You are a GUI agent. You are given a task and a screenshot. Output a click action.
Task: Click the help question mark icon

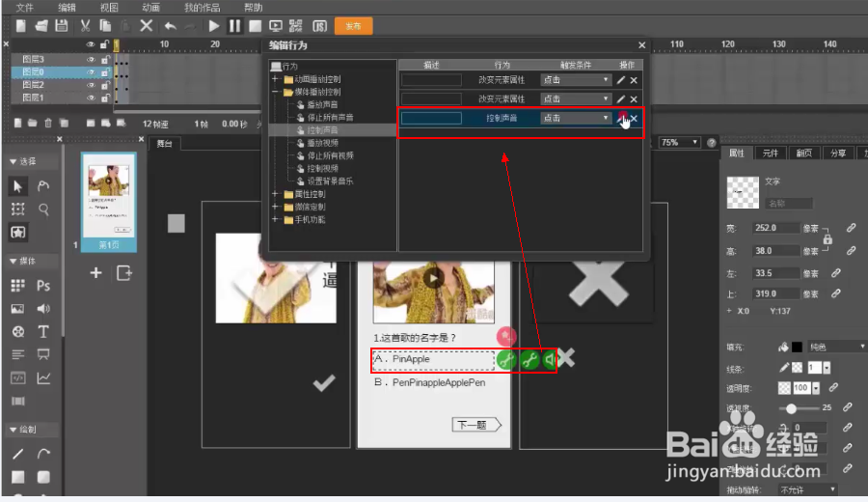pos(712,143)
